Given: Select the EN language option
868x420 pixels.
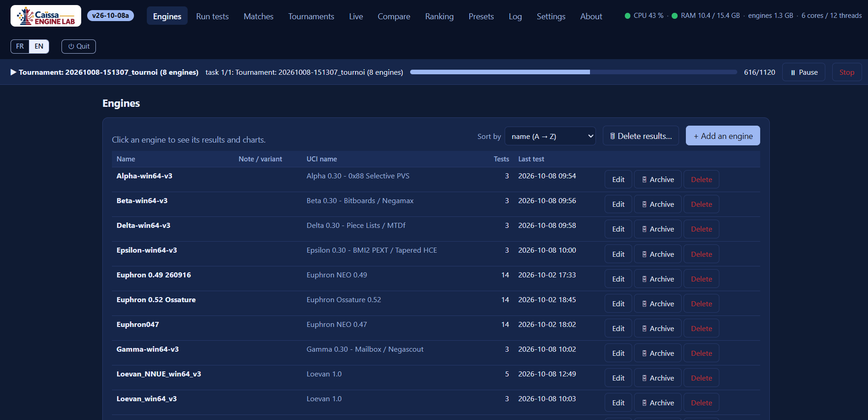Looking at the screenshot, I should [39, 46].
